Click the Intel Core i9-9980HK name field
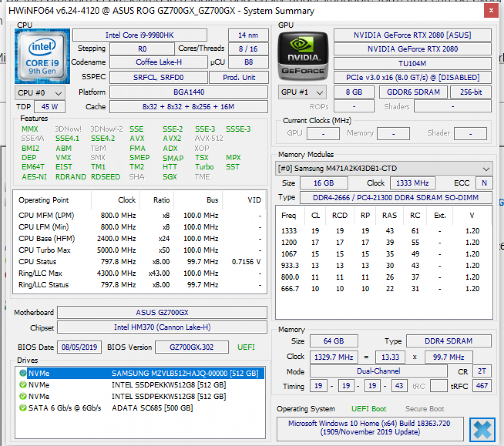The height and width of the screenshot is (446, 504). click(x=140, y=35)
